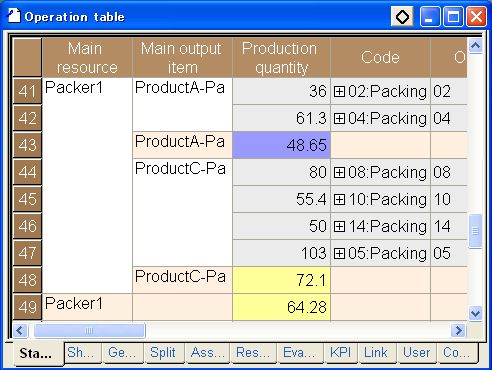Click the horizontal scroll right arrow
The image size is (492, 370).
coord(459,330)
